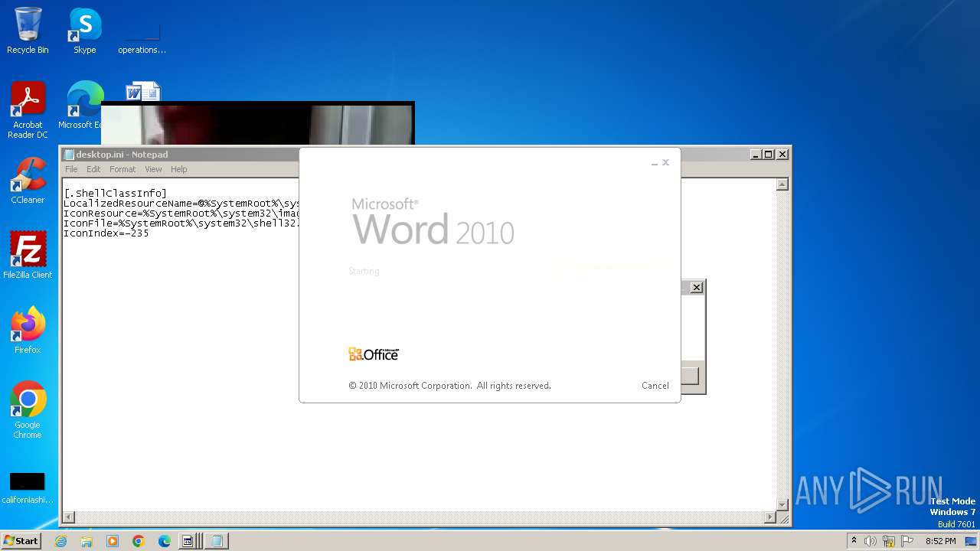Click Notepad horizontal scrollbar right arrow
This screenshot has width=980, height=551.
(x=769, y=517)
